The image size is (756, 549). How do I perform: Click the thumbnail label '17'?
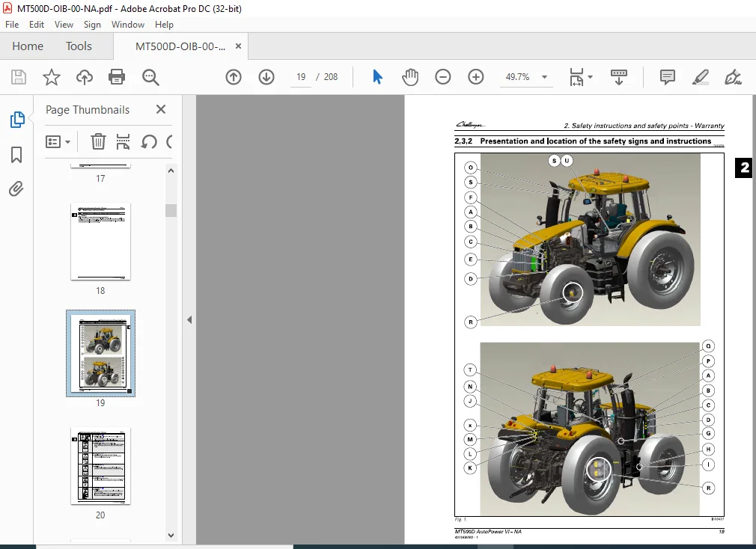[x=100, y=179]
